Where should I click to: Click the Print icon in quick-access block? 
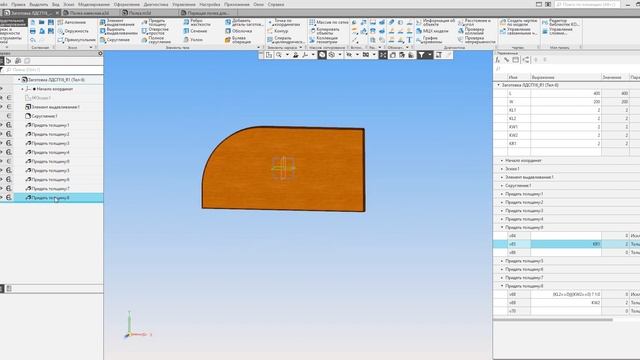click(x=33, y=31)
